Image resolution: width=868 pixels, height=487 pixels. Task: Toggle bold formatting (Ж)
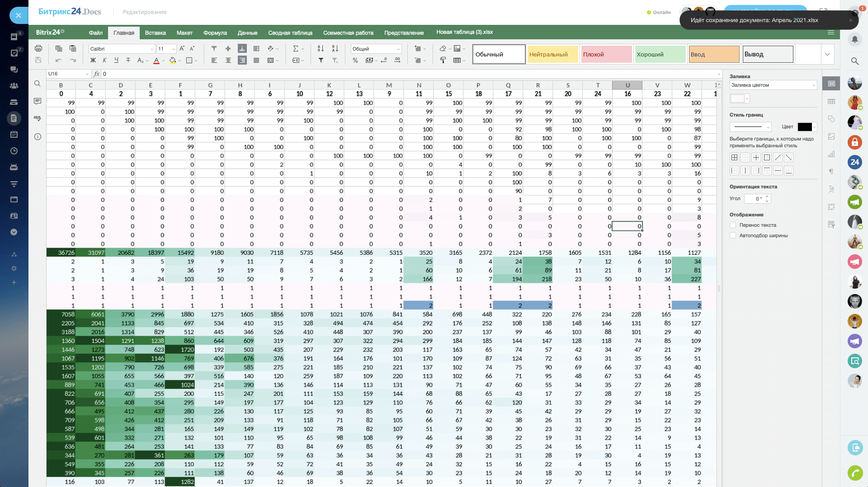(x=93, y=60)
